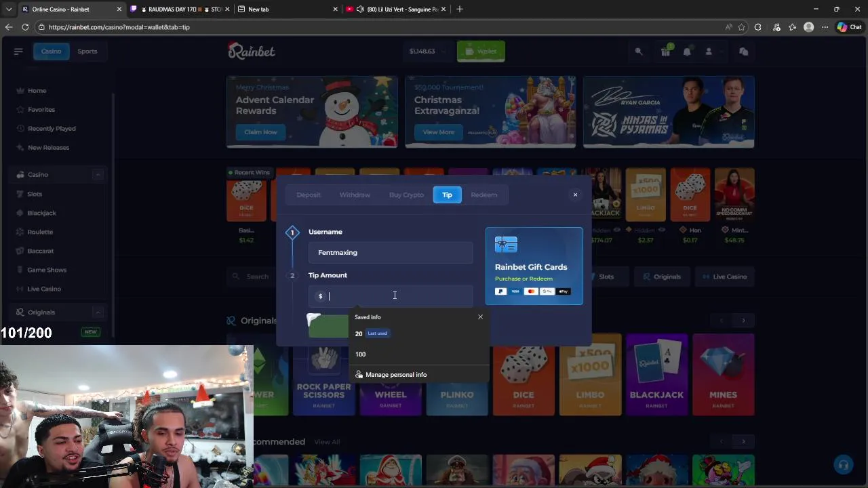Click the browser read aloud icon

pos(728,27)
